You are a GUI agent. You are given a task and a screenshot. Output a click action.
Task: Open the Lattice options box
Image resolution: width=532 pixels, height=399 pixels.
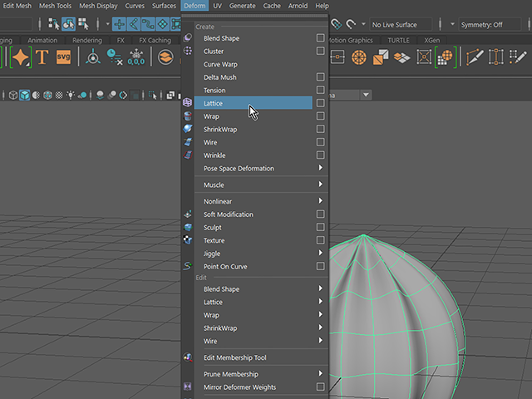coord(320,103)
